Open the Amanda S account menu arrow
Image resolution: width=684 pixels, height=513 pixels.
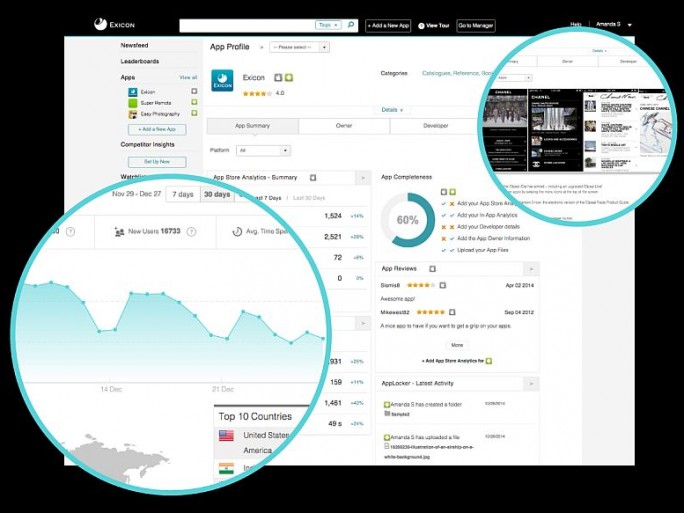tap(629, 25)
